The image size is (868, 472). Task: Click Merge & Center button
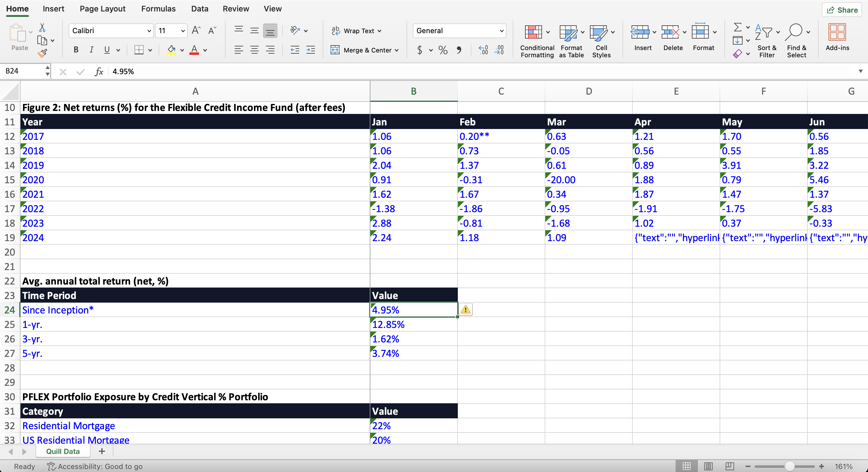pos(361,50)
